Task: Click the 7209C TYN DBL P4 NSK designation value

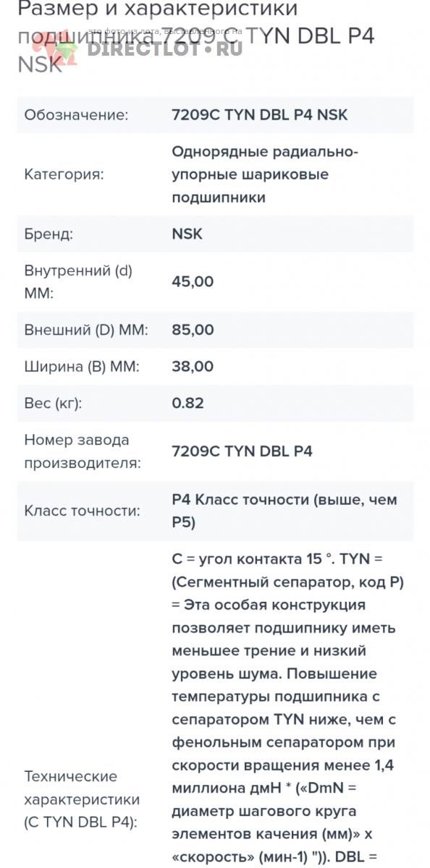Action: pos(260,115)
